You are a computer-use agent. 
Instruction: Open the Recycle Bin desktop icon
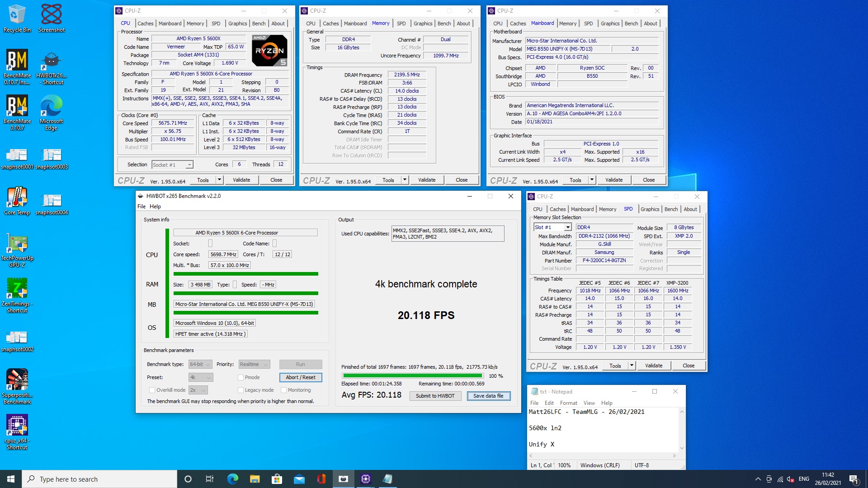click(x=17, y=18)
